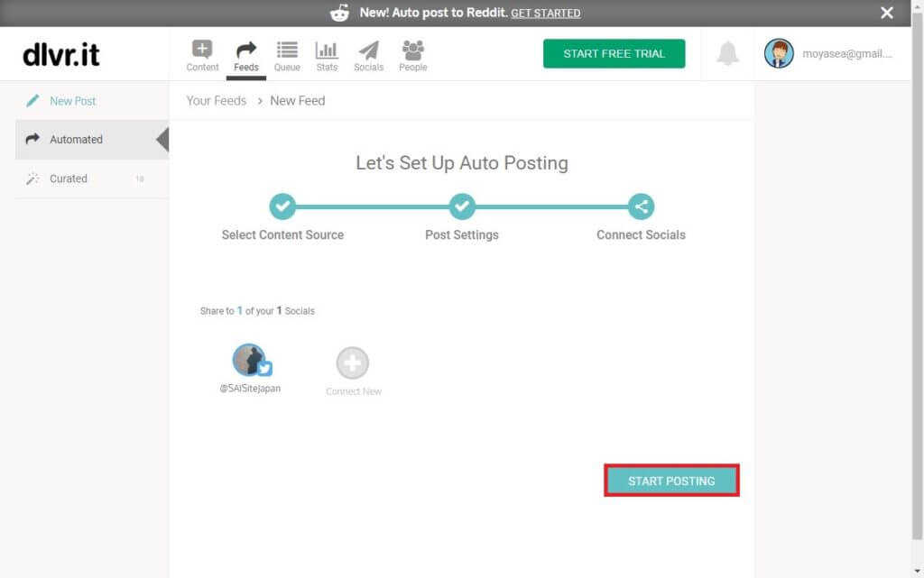Select Automated in the sidebar

76,140
